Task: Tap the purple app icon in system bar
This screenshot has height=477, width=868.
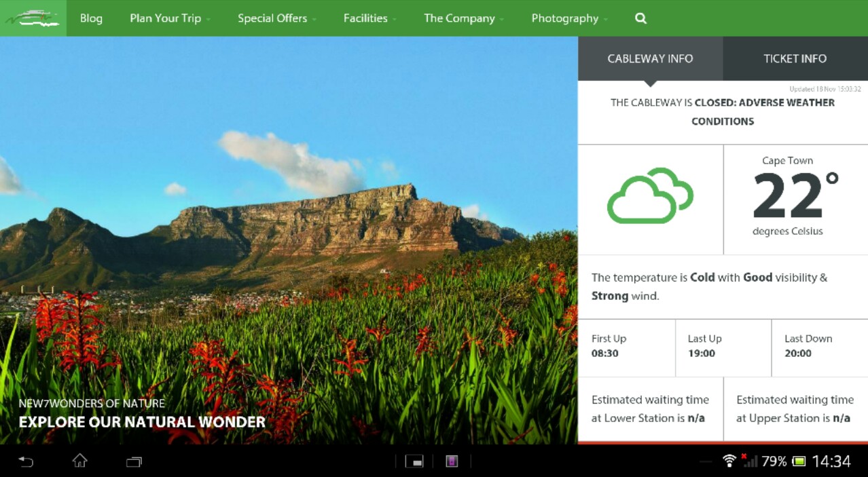Action: coord(452,461)
